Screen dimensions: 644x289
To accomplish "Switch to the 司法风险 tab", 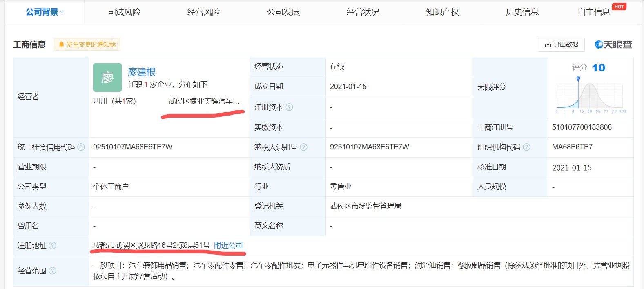I will point(124,12).
